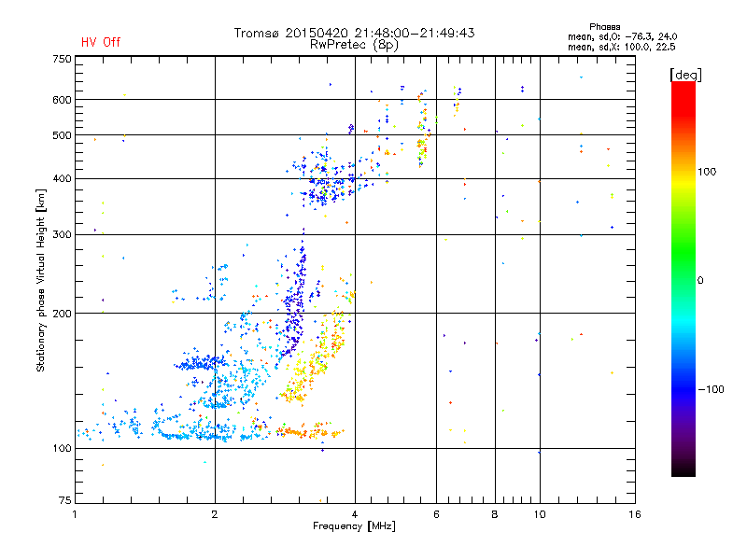Select the 'mean, sd,O: -76.3, 24.0' line
Viewport: 747px width, 560px height.
[x=622, y=36]
